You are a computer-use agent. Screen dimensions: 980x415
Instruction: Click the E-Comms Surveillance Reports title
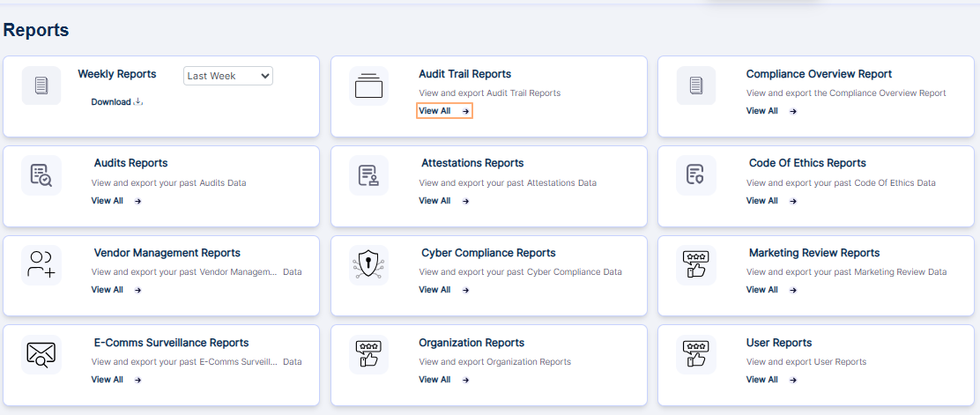click(171, 343)
